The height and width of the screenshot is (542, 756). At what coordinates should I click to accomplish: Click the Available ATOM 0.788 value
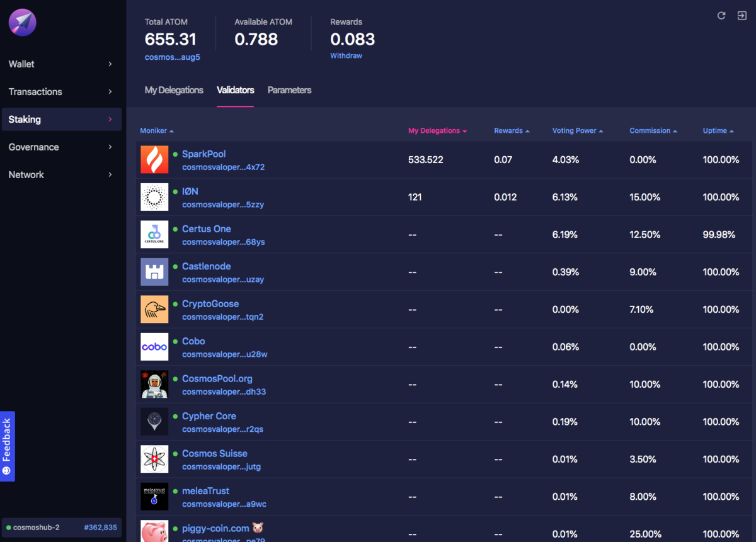(256, 39)
